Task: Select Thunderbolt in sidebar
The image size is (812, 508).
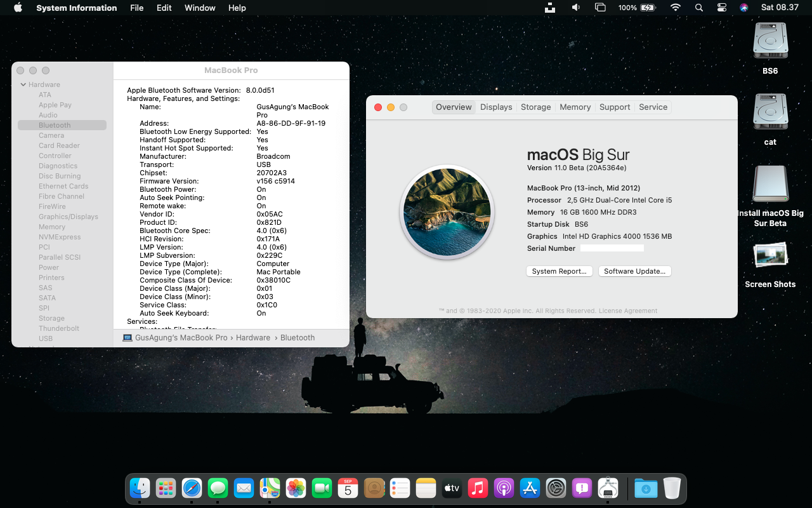Action: click(x=59, y=328)
